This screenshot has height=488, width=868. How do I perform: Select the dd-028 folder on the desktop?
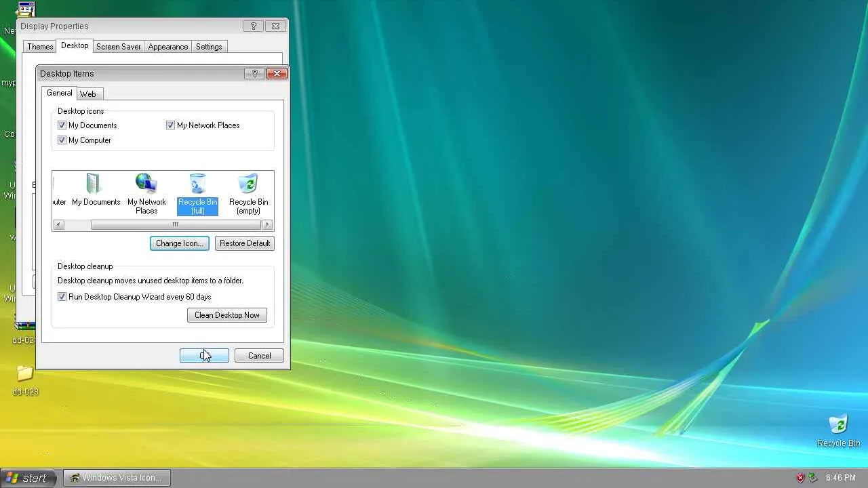pyautogui.click(x=25, y=380)
